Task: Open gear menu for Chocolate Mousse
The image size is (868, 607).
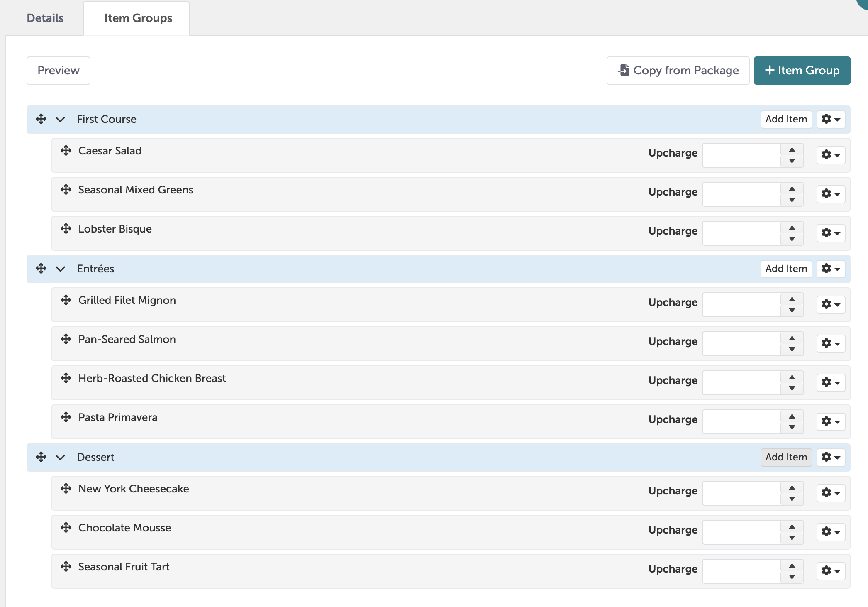Action: (x=831, y=532)
